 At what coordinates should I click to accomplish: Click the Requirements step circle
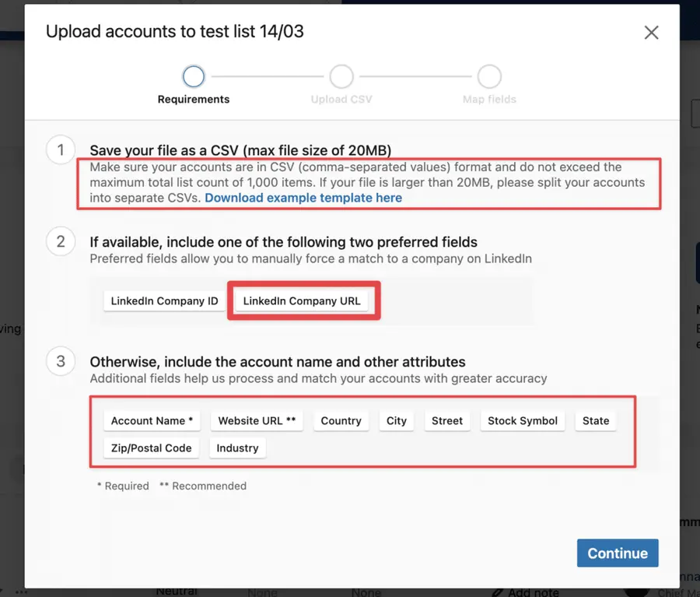tap(193, 76)
